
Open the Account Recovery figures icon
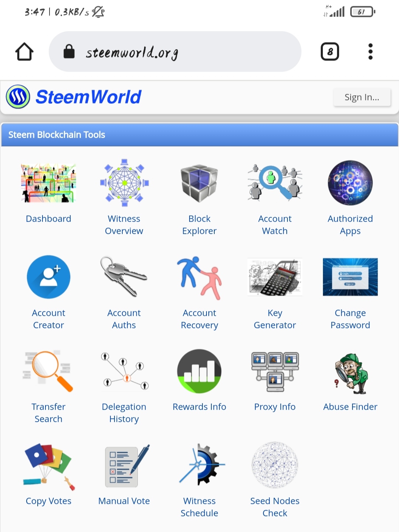(x=199, y=278)
